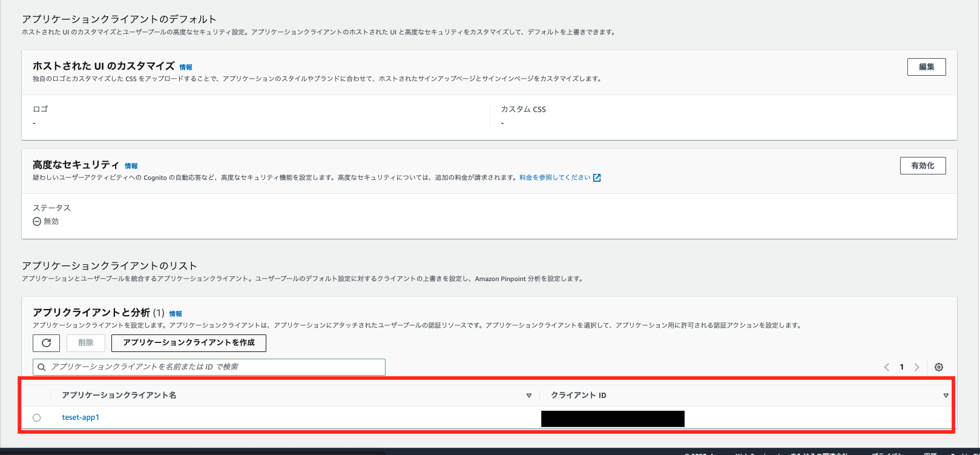
Task: Click the ステータス label
Action: coord(51,208)
